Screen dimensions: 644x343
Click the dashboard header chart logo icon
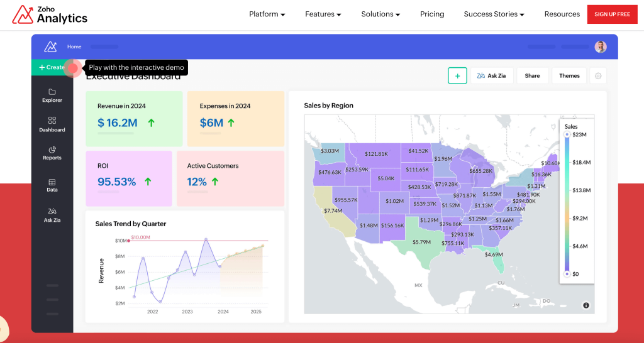coord(50,46)
